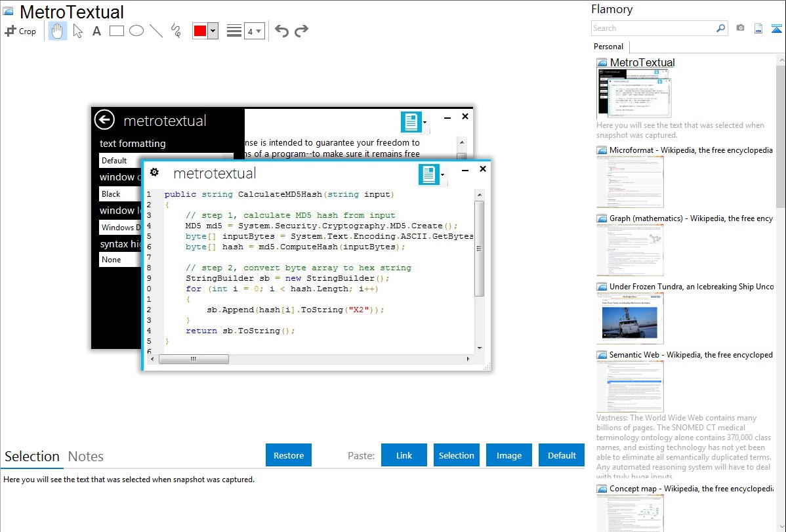Click the Flamory list vertical scrollbar
786x532 pixels.
pyautogui.click(x=781, y=135)
